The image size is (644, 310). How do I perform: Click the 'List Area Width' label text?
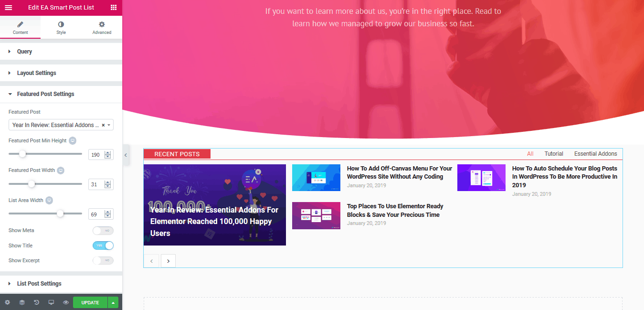26,201
